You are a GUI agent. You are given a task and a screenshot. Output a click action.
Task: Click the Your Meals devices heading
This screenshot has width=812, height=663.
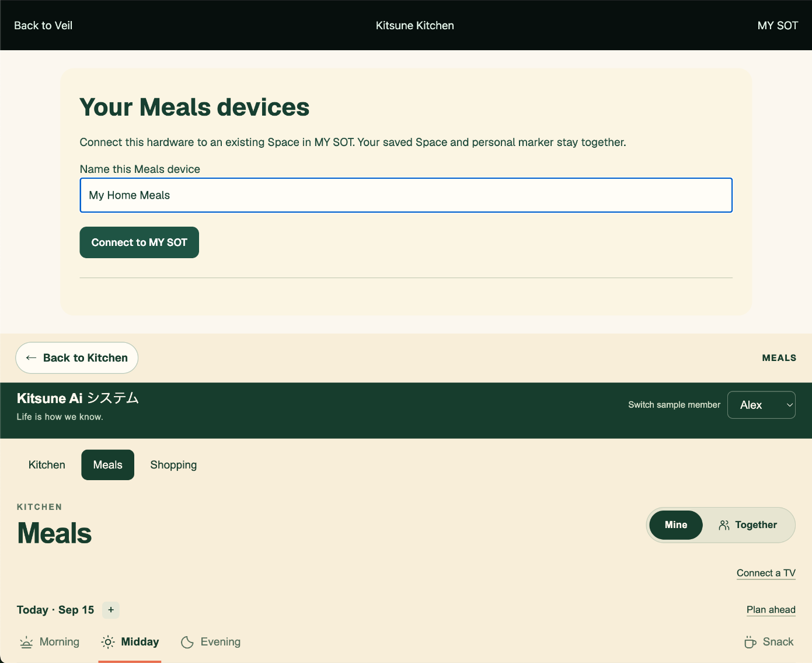pos(194,107)
